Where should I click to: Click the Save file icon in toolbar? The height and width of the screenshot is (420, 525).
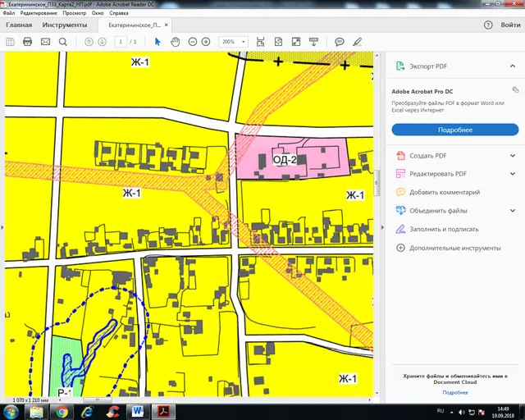(10, 42)
